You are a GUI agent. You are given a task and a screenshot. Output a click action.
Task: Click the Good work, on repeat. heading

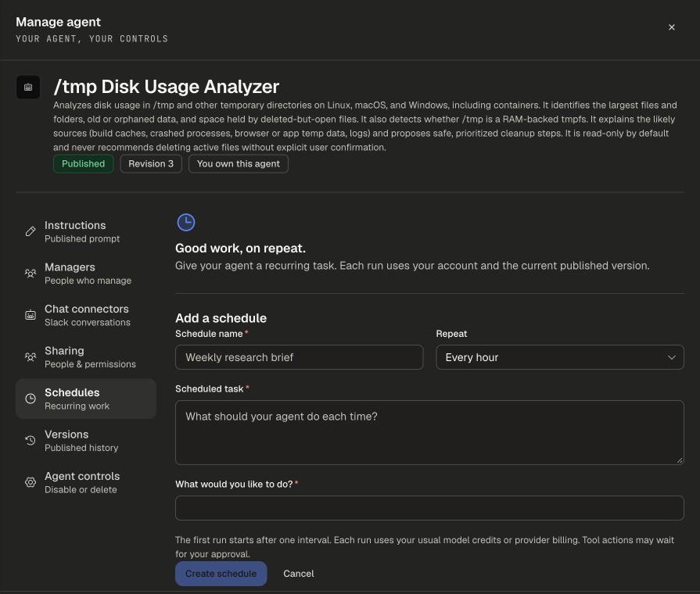(x=240, y=248)
